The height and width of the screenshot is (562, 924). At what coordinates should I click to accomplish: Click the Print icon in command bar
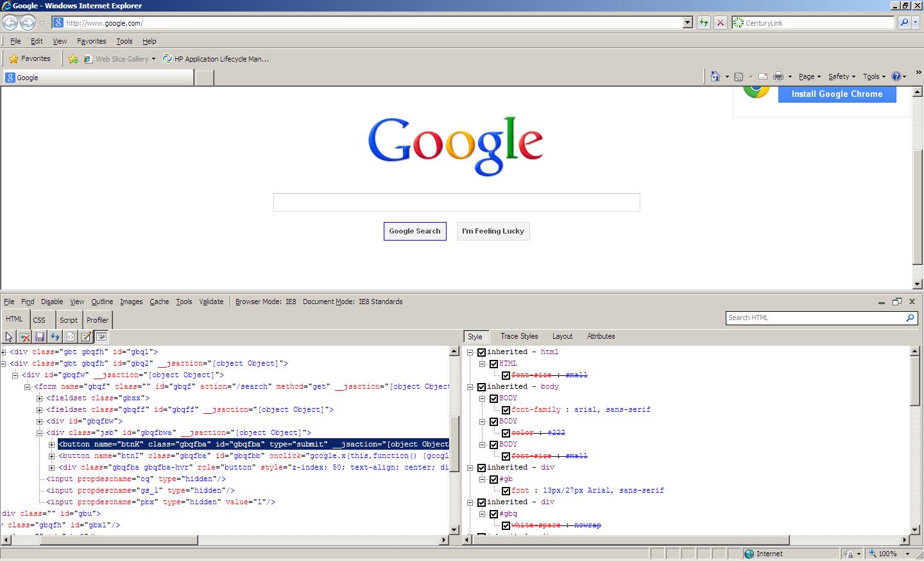click(778, 76)
